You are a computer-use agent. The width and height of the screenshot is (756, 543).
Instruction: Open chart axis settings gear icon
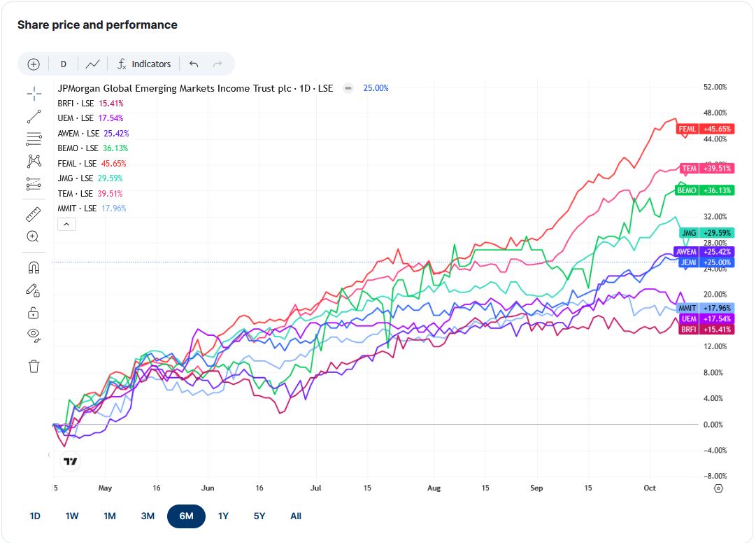[718, 488]
